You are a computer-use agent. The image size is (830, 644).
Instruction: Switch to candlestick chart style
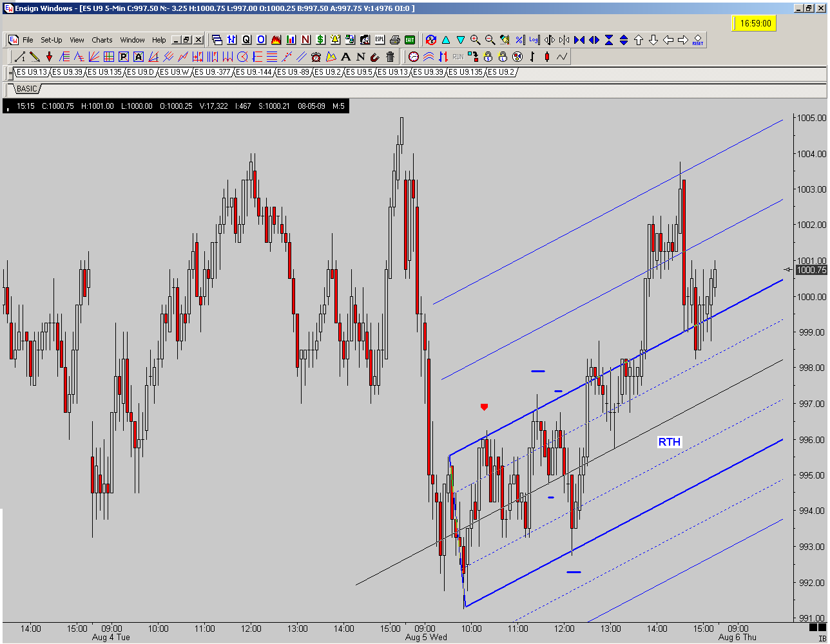[x=547, y=56]
